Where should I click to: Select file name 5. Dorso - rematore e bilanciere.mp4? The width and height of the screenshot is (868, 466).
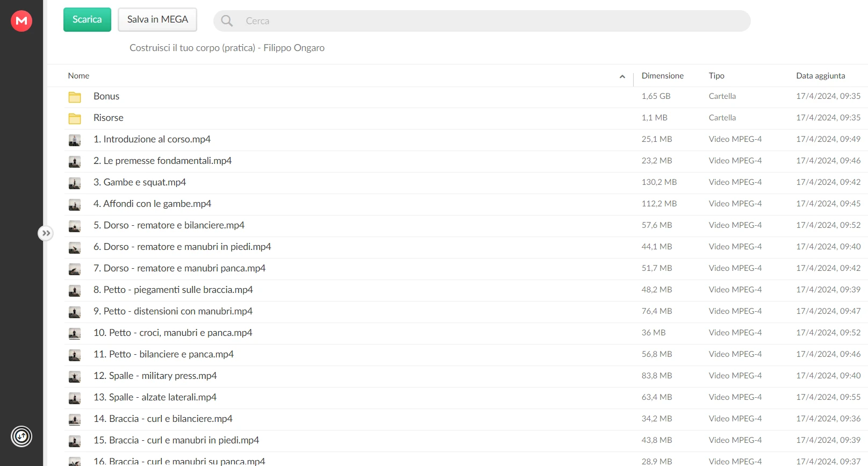tap(169, 225)
